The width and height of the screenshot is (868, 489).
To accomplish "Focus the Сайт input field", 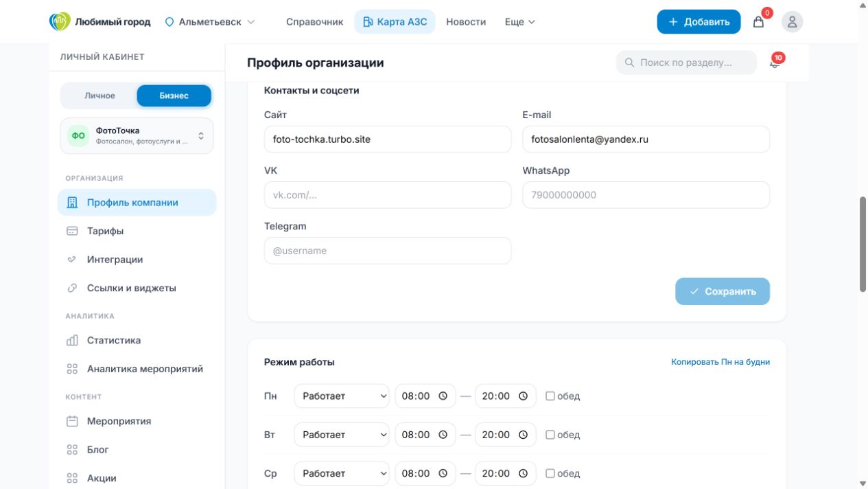I will click(388, 139).
